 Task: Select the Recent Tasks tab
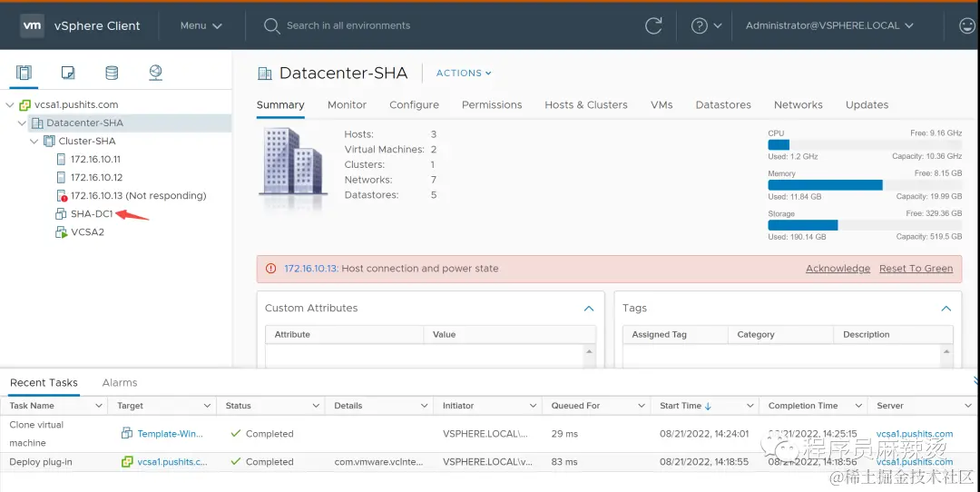44,382
